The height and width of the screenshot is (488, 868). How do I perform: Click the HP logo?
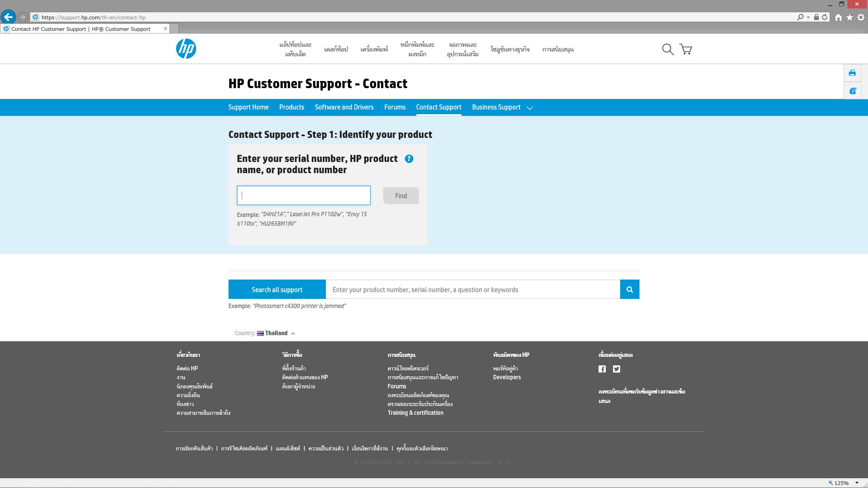coord(186,49)
